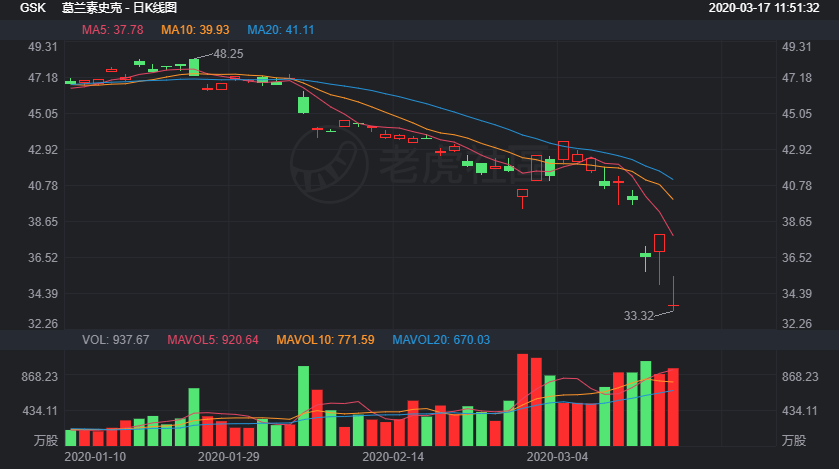Click left axis price 40.78

point(43,186)
